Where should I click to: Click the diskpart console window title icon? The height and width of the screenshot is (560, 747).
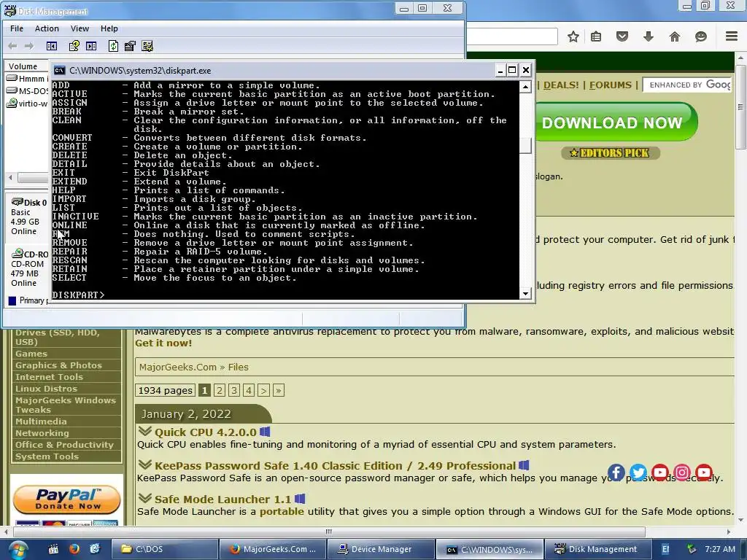tap(59, 71)
